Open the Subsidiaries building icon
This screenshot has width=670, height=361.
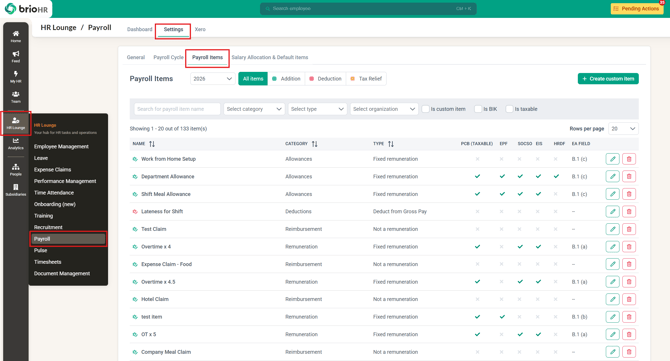(16, 190)
